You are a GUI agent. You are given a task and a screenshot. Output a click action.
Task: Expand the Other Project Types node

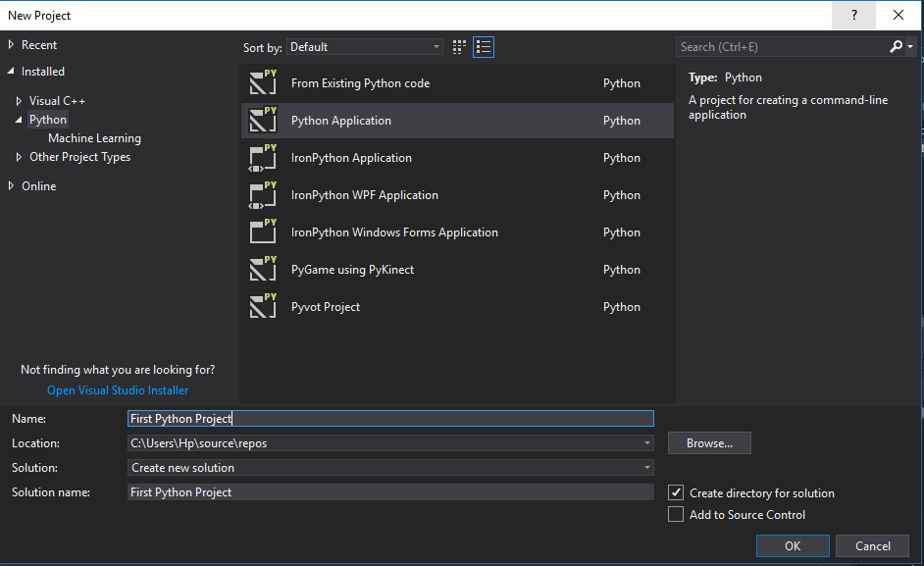18,156
